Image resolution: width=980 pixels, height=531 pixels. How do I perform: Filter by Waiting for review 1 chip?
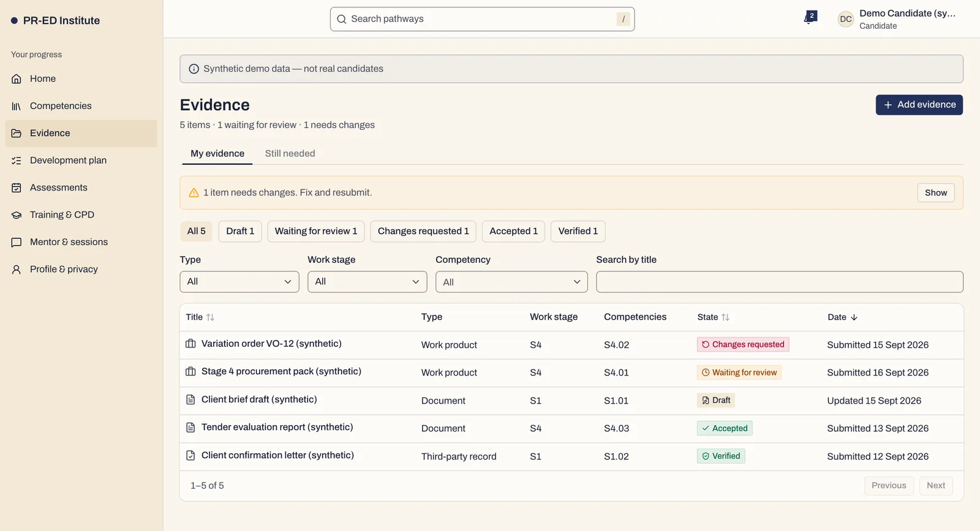[316, 232]
